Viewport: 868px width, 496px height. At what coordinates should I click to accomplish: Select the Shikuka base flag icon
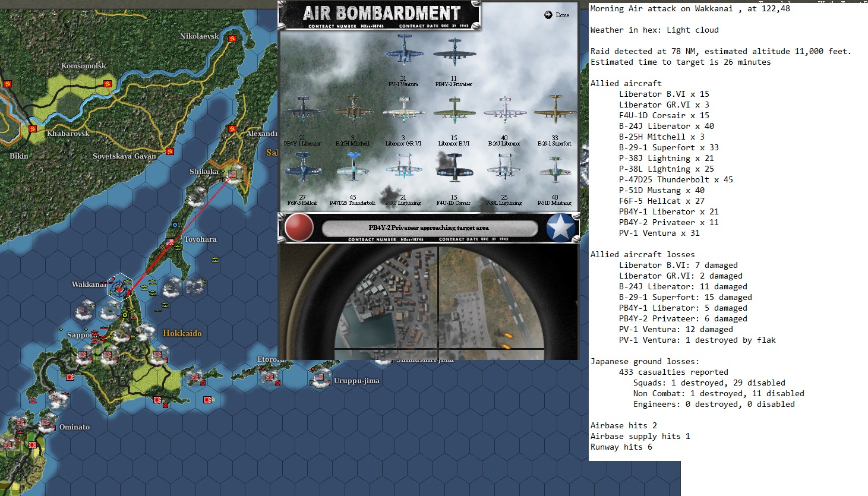coord(233,173)
